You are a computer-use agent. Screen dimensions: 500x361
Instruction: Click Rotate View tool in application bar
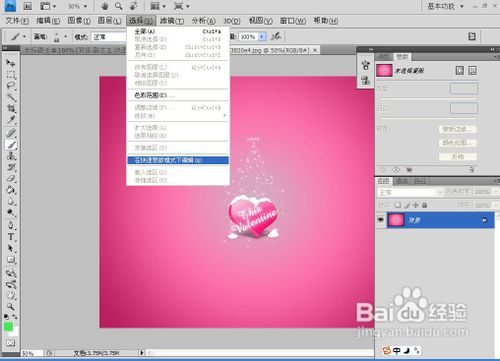point(134,6)
